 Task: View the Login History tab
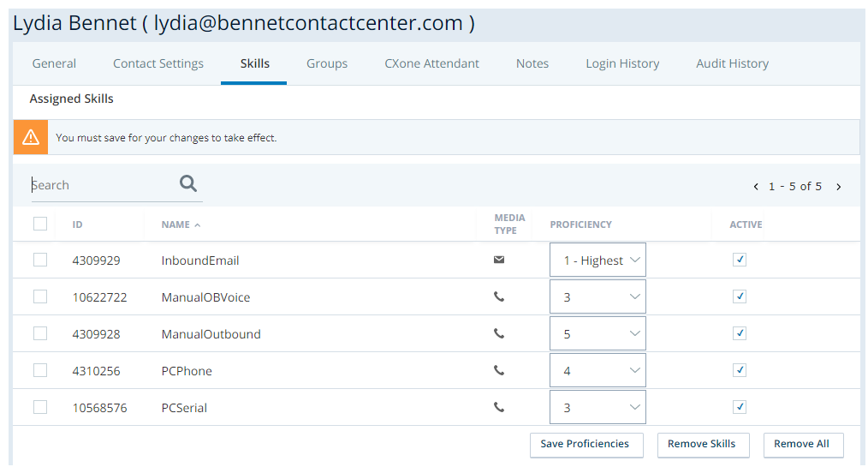click(623, 63)
